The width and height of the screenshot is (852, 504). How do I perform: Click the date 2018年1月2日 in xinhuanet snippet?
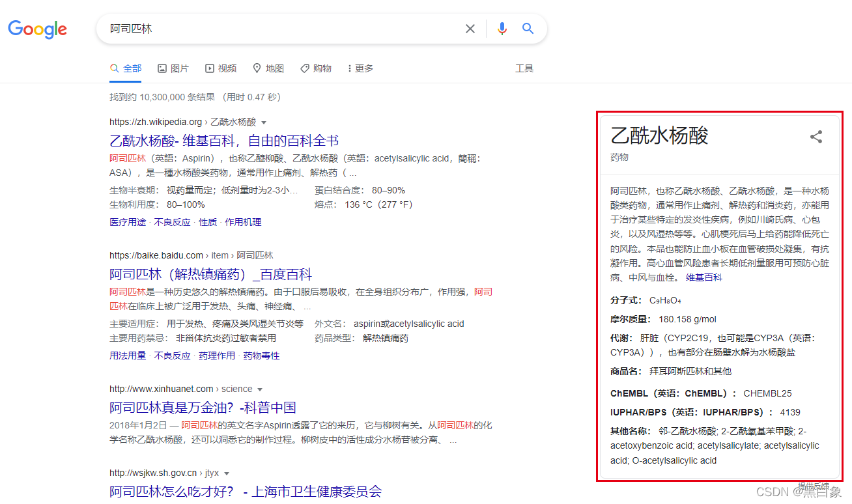point(138,425)
